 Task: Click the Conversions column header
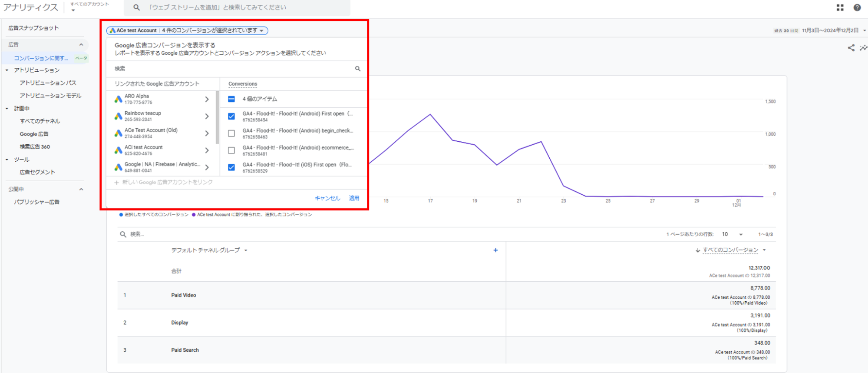point(243,84)
